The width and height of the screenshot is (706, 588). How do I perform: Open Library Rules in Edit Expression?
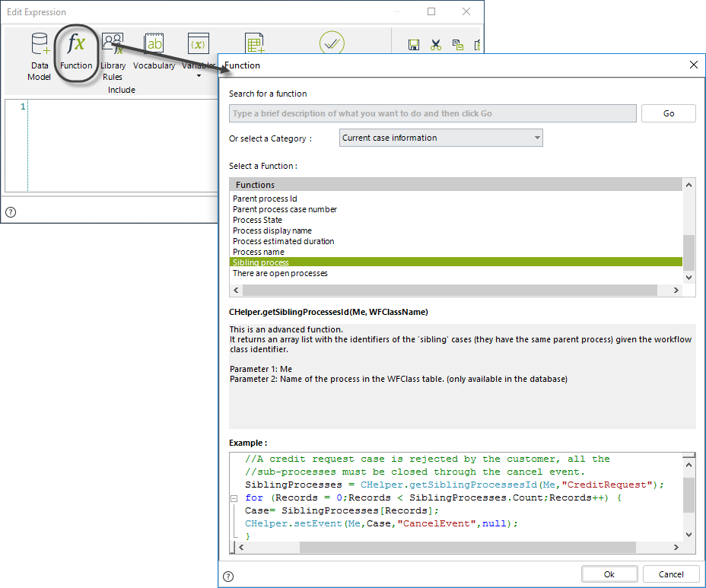[x=113, y=57]
